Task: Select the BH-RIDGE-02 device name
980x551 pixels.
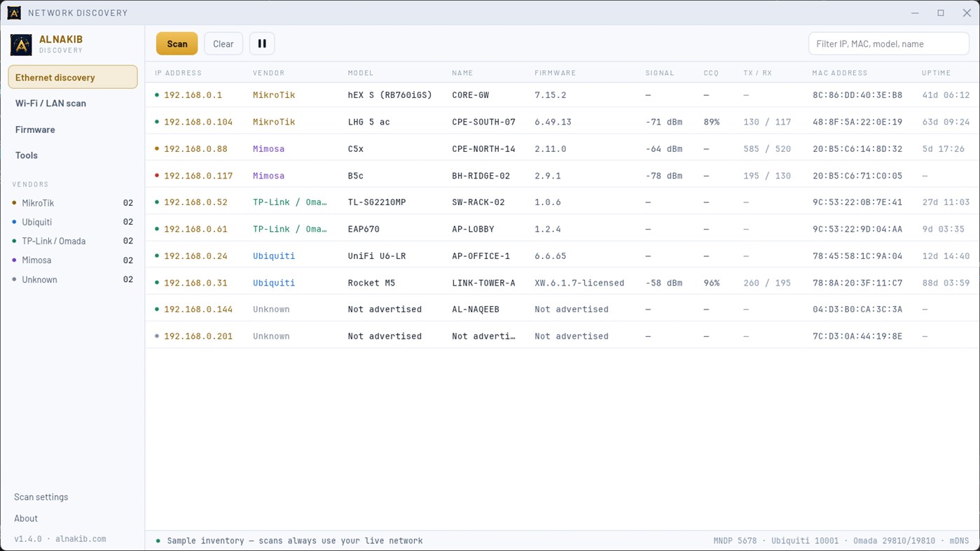Action: click(481, 176)
